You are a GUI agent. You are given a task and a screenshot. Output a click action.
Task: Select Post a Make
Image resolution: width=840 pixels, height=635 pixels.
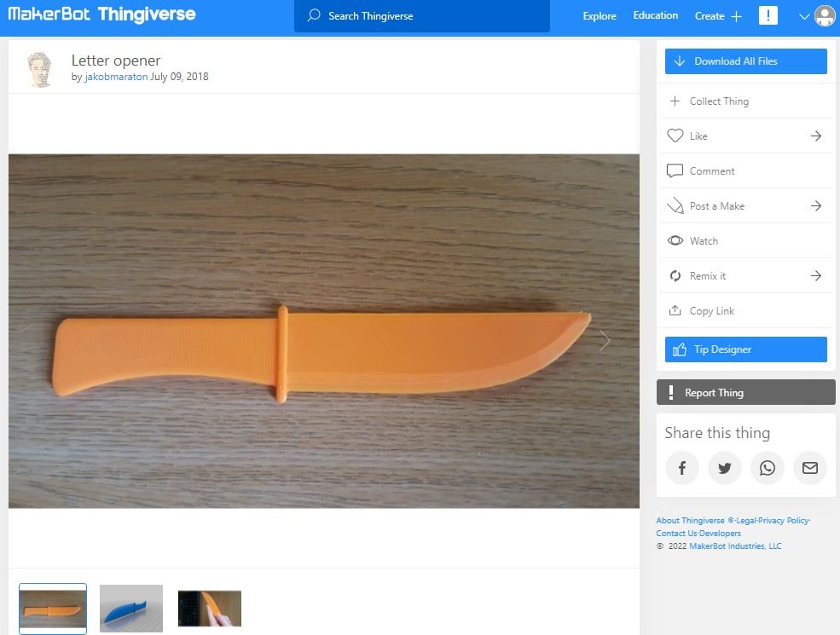pyautogui.click(x=715, y=205)
